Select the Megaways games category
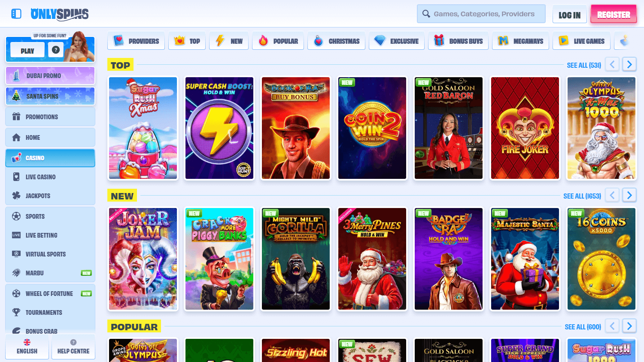 [x=521, y=40]
